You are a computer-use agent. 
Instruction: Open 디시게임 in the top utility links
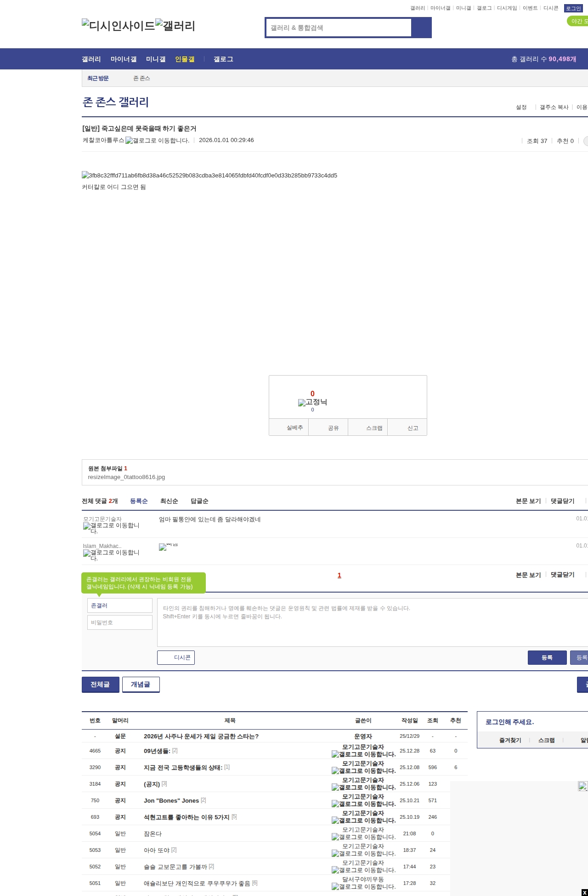(507, 8)
